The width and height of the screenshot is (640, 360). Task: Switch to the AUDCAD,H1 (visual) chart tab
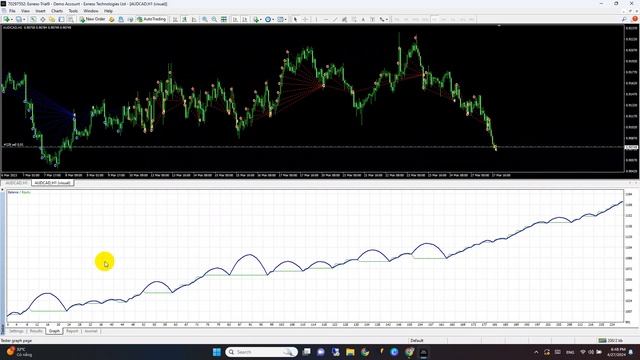pyautogui.click(x=52, y=183)
